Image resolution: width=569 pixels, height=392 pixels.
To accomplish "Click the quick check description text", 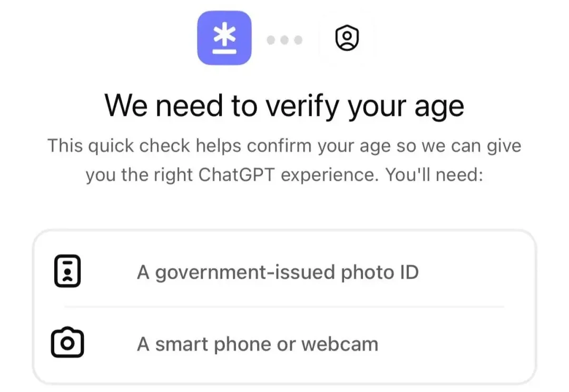I will click(x=284, y=160).
